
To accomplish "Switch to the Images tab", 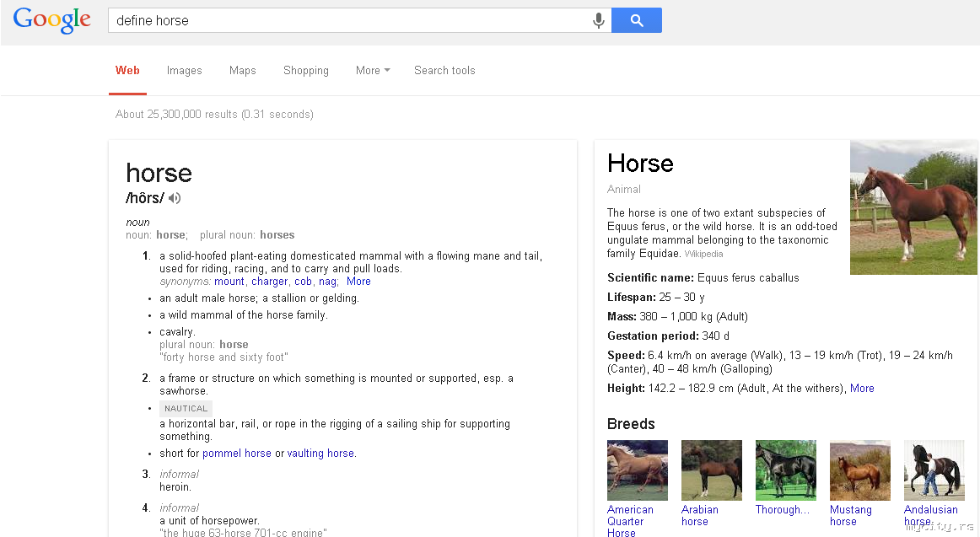I will coord(185,71).
